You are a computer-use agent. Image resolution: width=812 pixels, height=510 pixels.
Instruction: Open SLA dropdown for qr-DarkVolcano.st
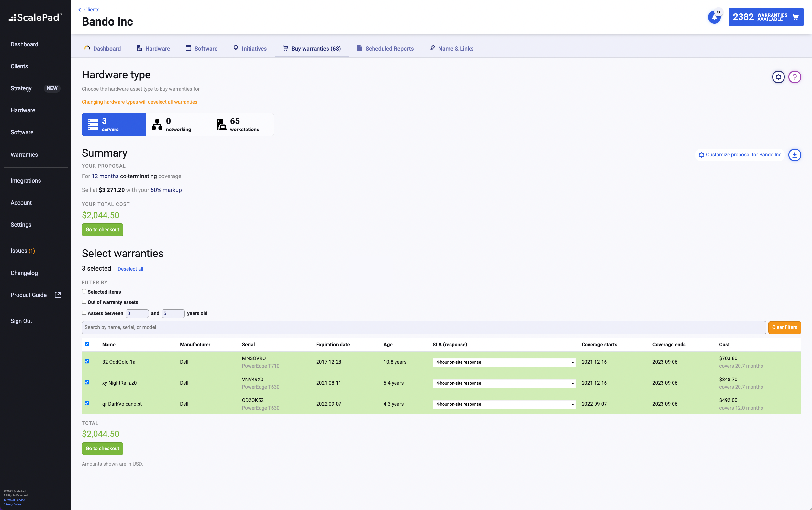[x=504, y=404]
